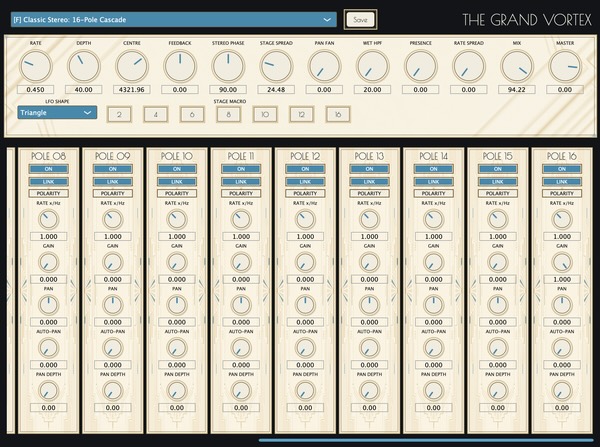Click Pole 16 Gain knob
The width and height of the screenshot is (600, 447).
(x=562, y=263)
